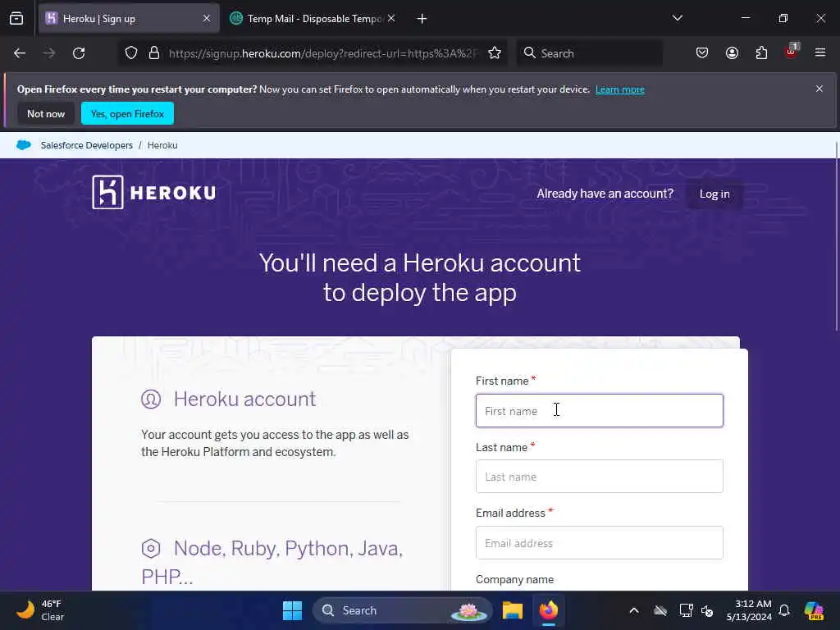Dismiss the Firefox startup notification bar
The height and width of the screenshot is (630, 840).
click(819, 89)
